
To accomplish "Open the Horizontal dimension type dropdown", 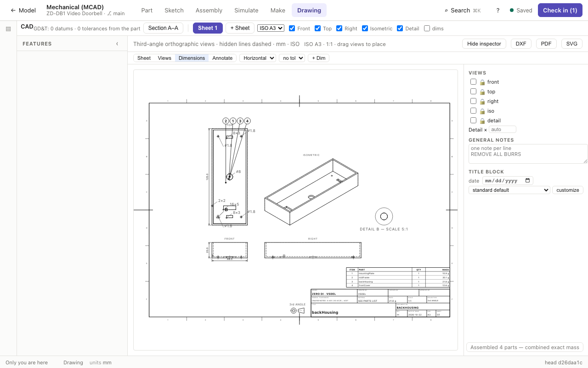I will (x=258, y=58).
